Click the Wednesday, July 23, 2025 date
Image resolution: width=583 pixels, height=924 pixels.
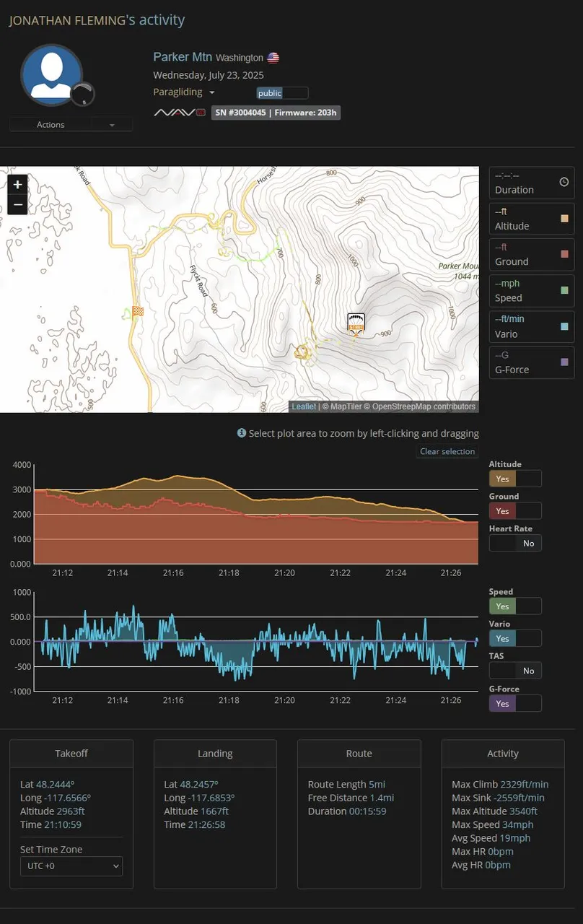[x=209, y=75]
